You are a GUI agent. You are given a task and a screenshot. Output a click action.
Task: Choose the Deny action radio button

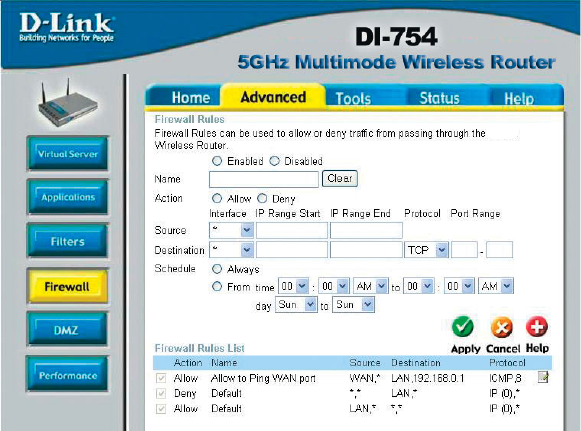[262, 198]
